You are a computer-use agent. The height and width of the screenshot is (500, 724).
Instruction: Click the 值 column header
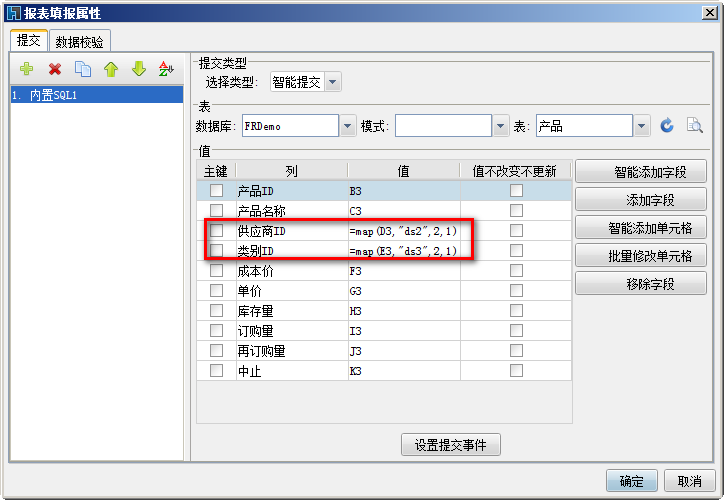[404, 171]
